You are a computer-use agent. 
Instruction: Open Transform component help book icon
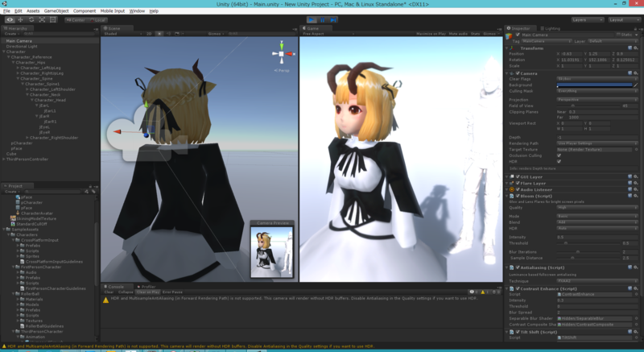click(630, 48)
